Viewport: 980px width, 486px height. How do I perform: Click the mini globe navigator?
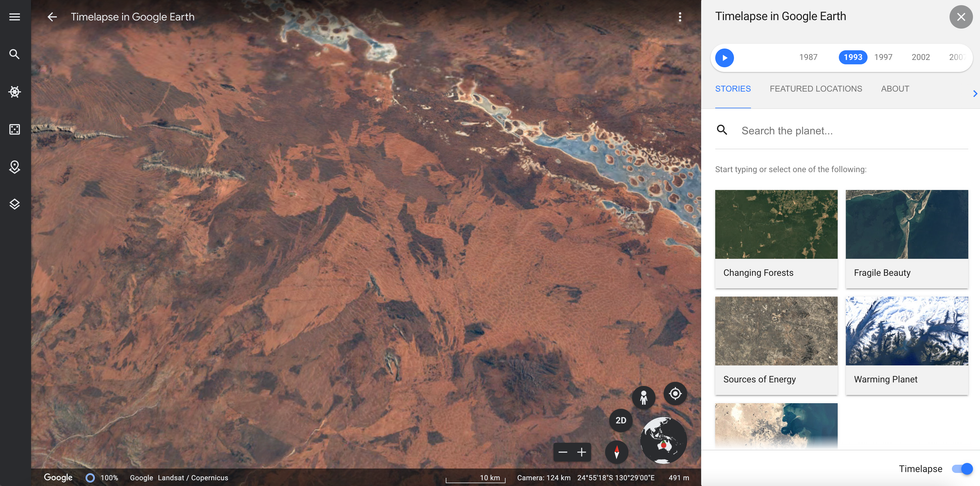pos(664,440)
